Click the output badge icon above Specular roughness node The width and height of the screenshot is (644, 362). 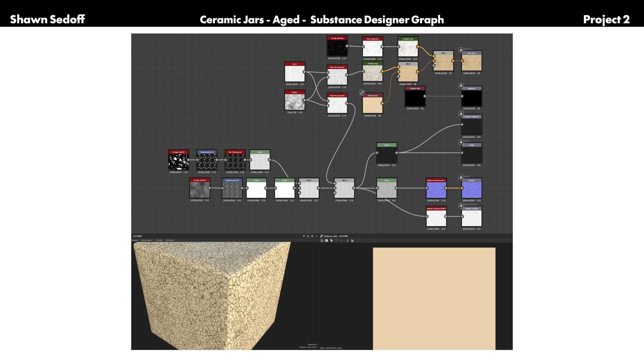(461, 114)
